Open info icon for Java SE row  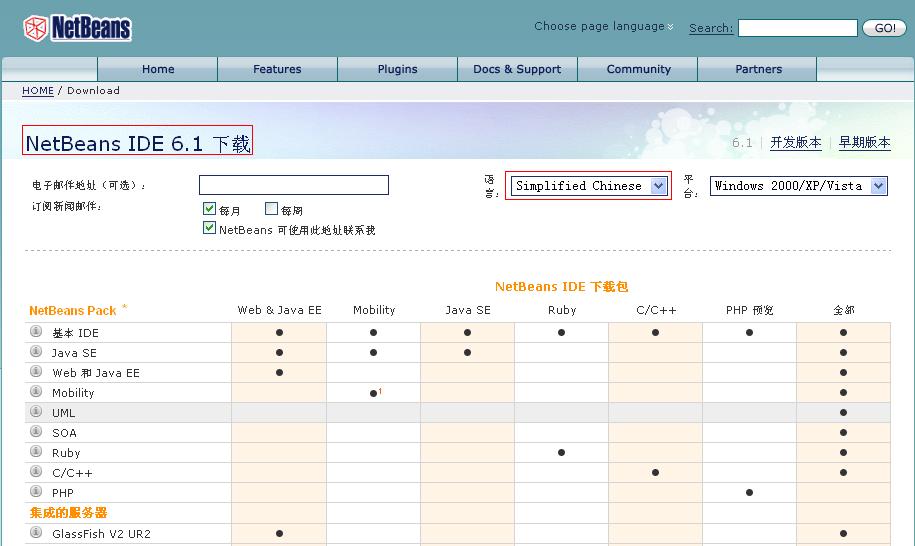point(36,351)
